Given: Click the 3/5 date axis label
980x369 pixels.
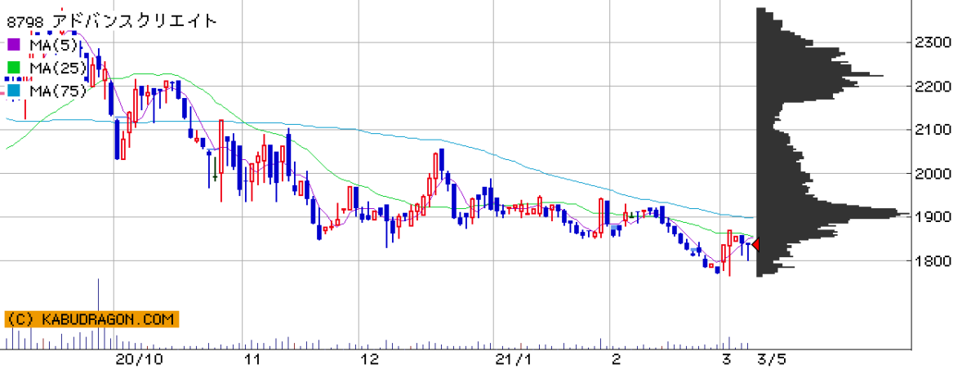Looking at the screenshot, I should (x=773, y=359).
